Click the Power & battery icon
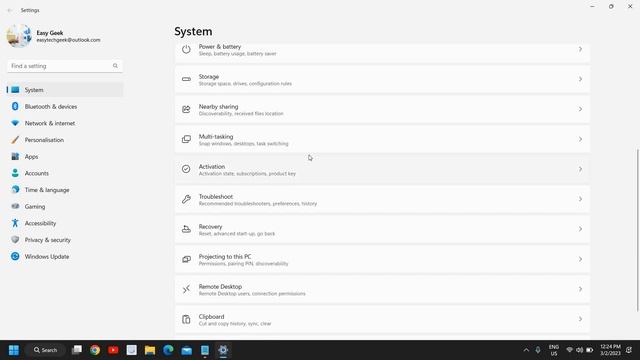The width and height of the screenshot is (640, 360). click(x=186, y=49)
